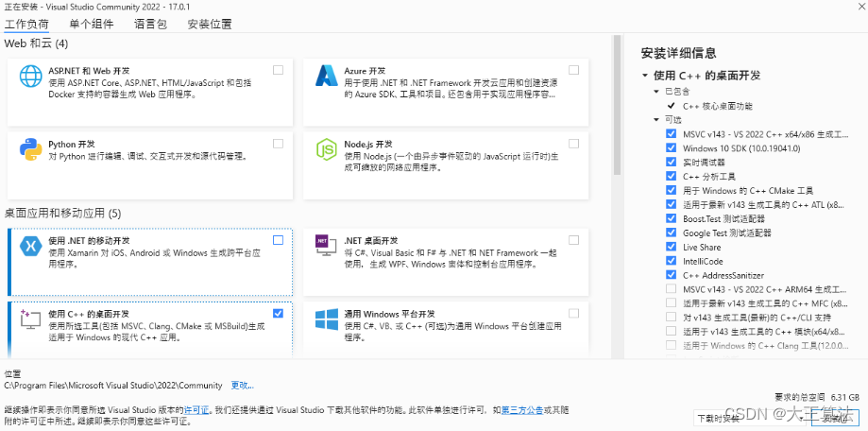
Task: Click the C++ desktop development monitor icon
Action: (31, 319)
